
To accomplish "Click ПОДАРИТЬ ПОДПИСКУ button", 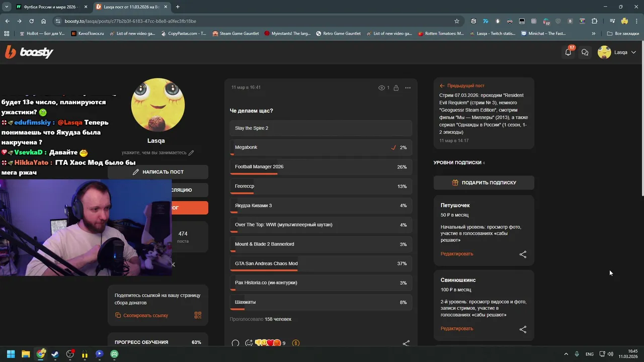I will [x=484, y=183].
